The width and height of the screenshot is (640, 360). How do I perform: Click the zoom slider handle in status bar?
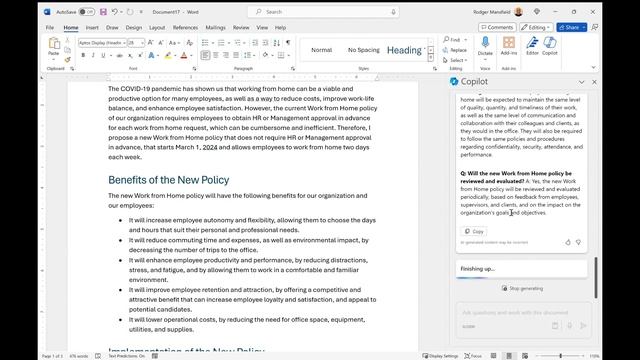pyautogui.click(x=560, y=356)
